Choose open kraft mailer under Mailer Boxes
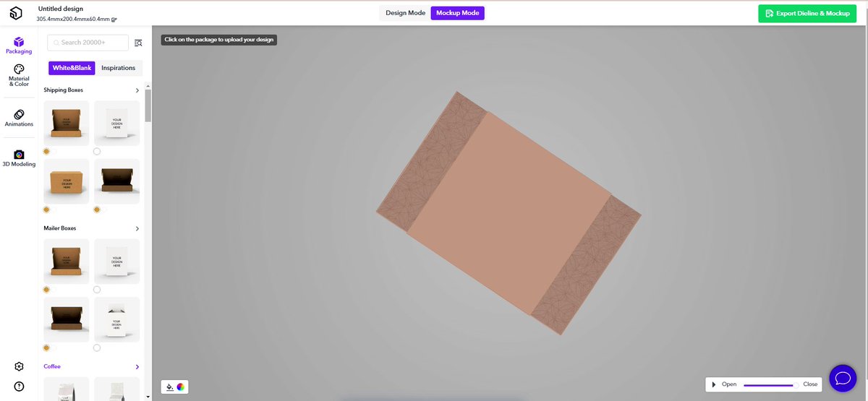This screenshot has height=401, width=868. 67,262
